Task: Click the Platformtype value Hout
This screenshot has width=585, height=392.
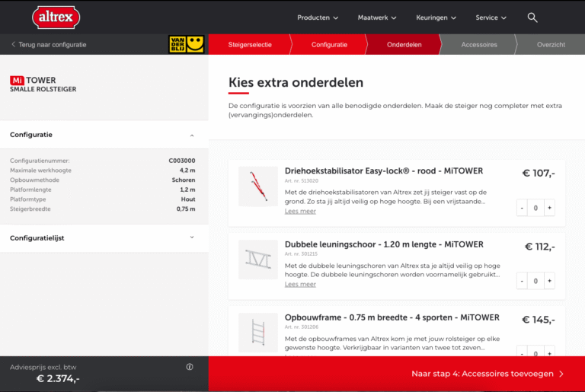Action: pos(188,199)
